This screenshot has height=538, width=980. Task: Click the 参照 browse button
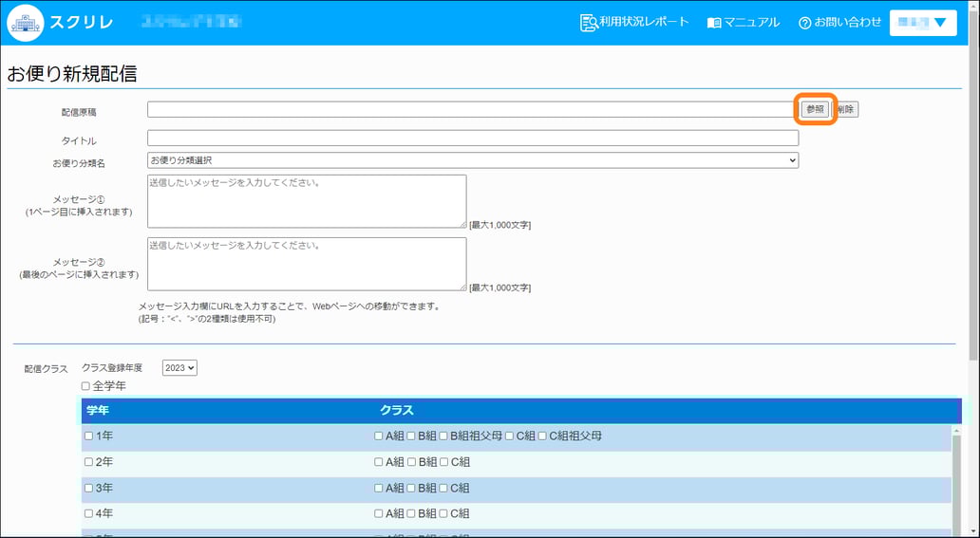(x=815, y=110)
